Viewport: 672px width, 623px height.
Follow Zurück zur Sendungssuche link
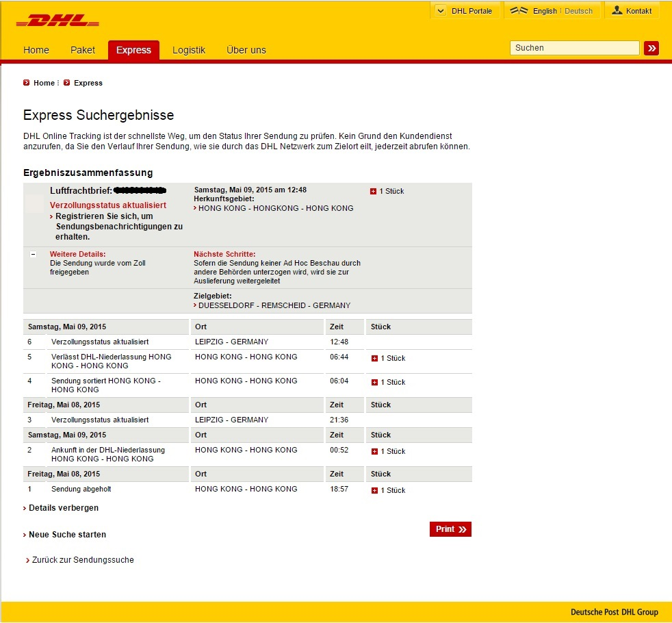click(83, 560)
